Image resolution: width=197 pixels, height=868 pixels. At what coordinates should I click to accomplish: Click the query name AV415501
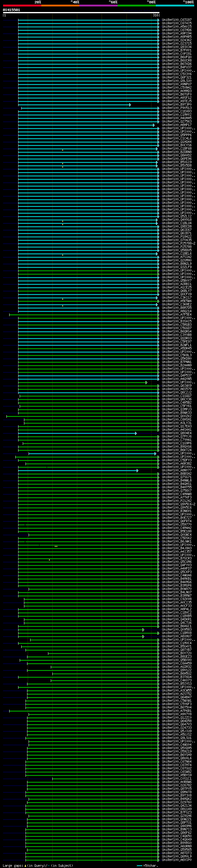click(11, 10)
